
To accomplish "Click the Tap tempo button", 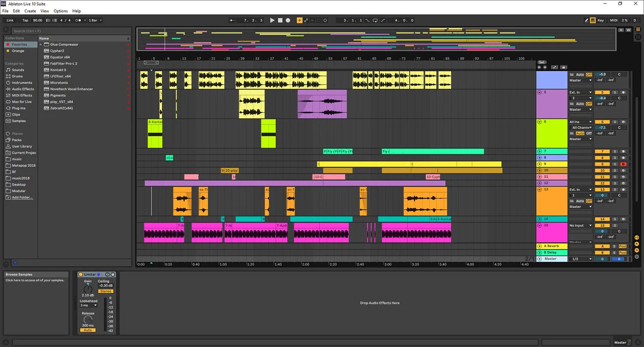I will point(25,20).
